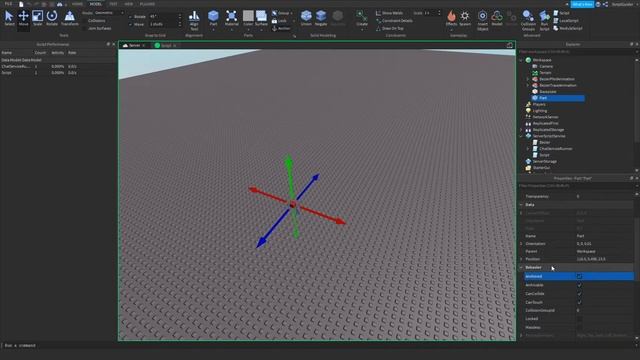640x360 pixels.
Task: Select the Select tool in the ribbon
Action: pos(9,18)
